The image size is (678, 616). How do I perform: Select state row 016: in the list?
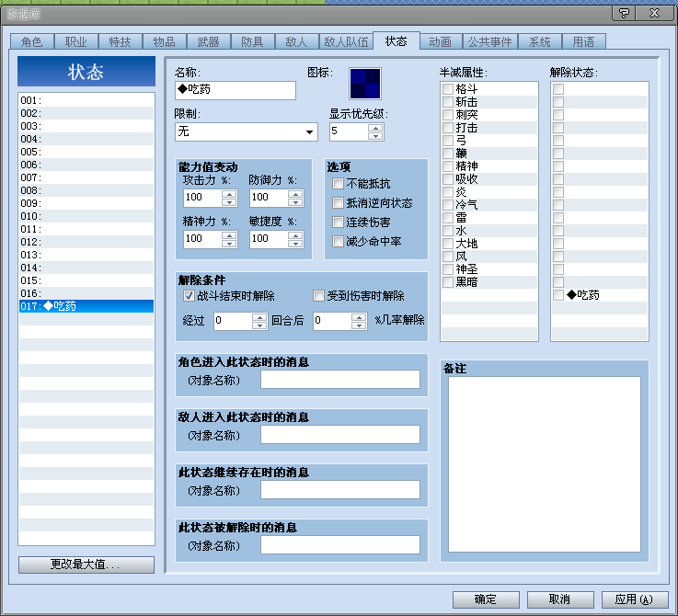86,293
